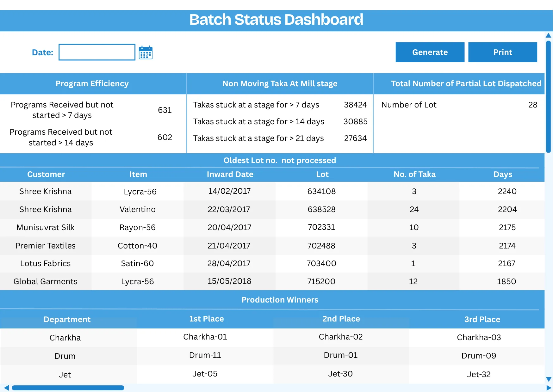Screen dimensions: 553x392
Task: Select the Days column header
Action: (x=503, y=174)
